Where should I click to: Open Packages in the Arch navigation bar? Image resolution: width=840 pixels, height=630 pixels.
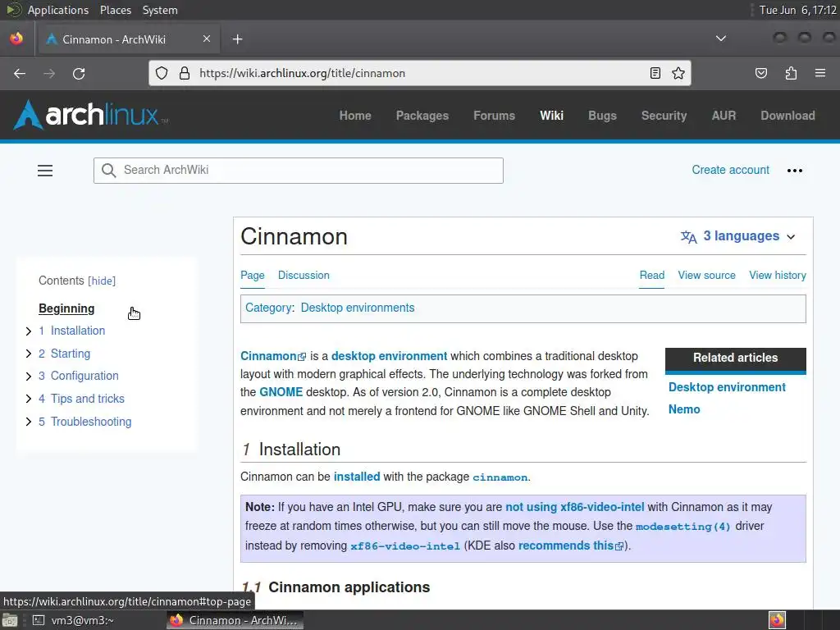pyautogui.click(x=422, y=116)
